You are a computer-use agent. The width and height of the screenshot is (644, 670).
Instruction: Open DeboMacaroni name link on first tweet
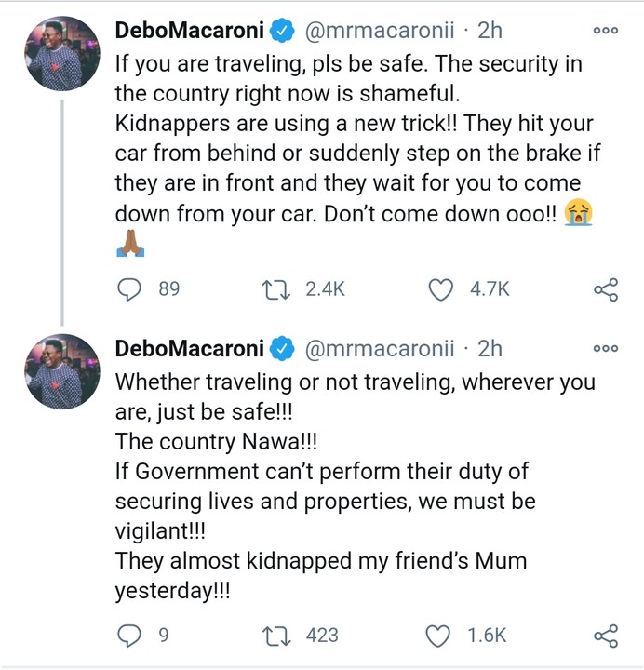[x=189, y=31]
